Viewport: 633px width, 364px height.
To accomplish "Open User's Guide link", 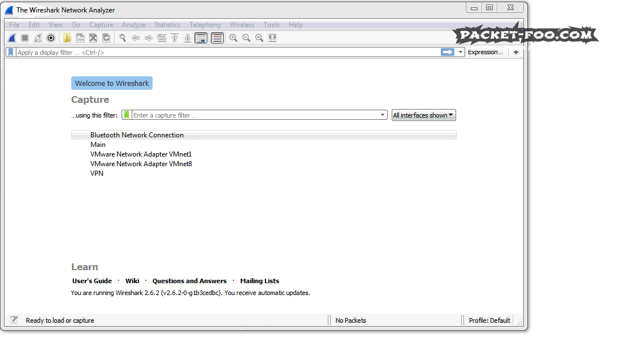I will [x=92, y=281].
